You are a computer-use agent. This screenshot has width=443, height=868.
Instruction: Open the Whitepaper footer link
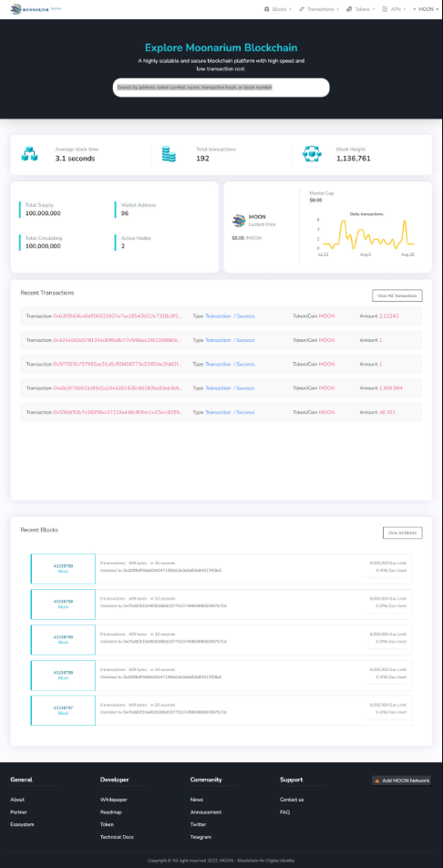coord(114,800)
